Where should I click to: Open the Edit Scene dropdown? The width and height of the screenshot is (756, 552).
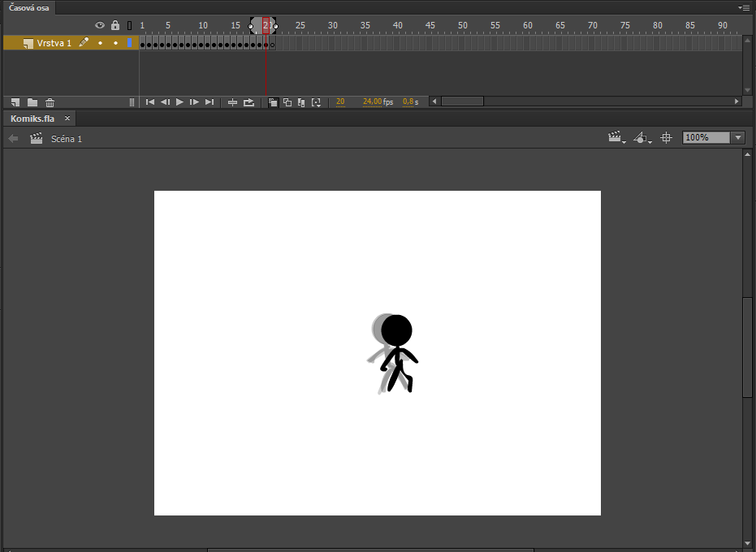click(616, 138)
